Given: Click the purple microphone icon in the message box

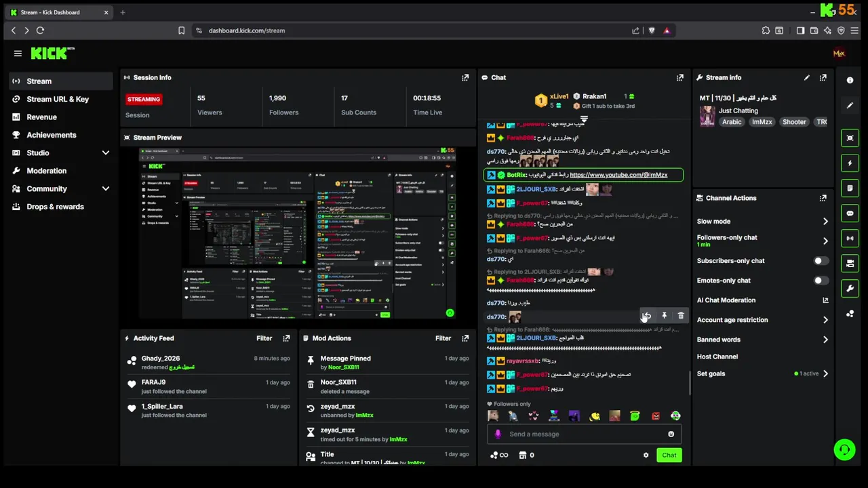Looking at the screenshot, I should pyautogui.click(x=498, y=434).
